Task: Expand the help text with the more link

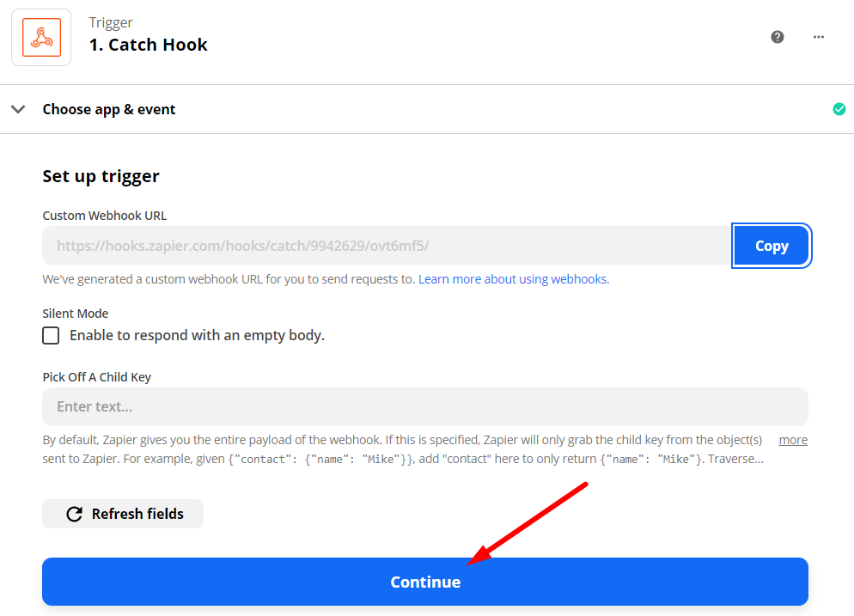Action: point(793,440)
